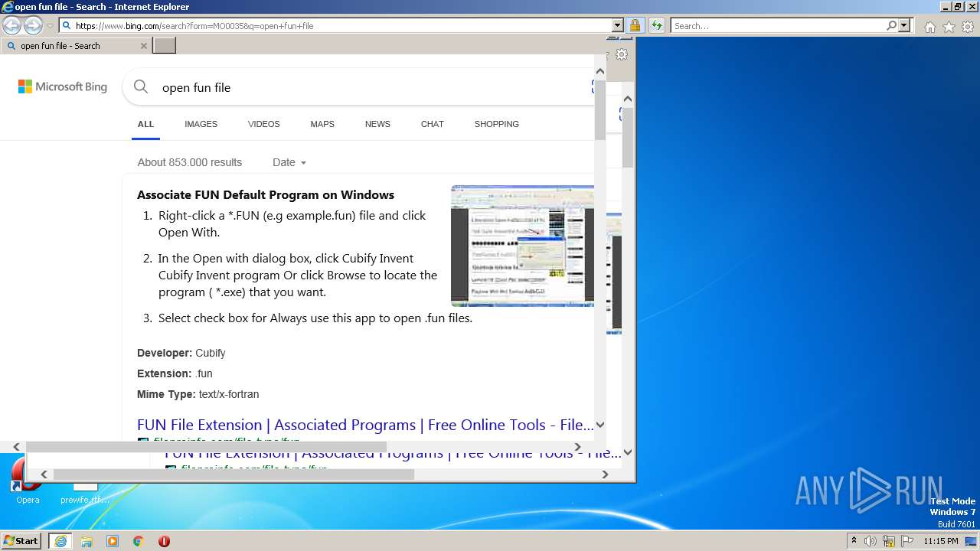
Task: Click the outer horizontal scrollbar right arrow
Action: point(605,474)
